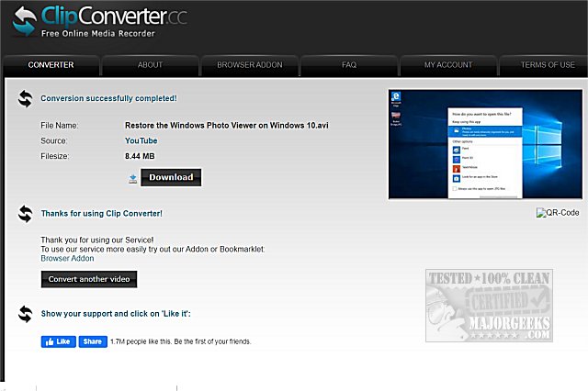Click the 8.44 MB filesize value
The height and width of the screenshot is (391, 588).
click(140, 156)
